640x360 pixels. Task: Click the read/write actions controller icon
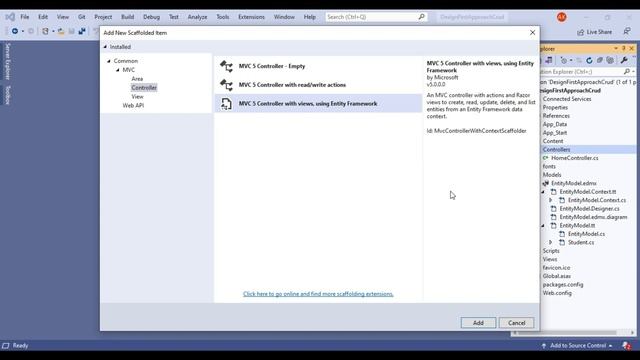pyautogui.click(x=226, y=85)
